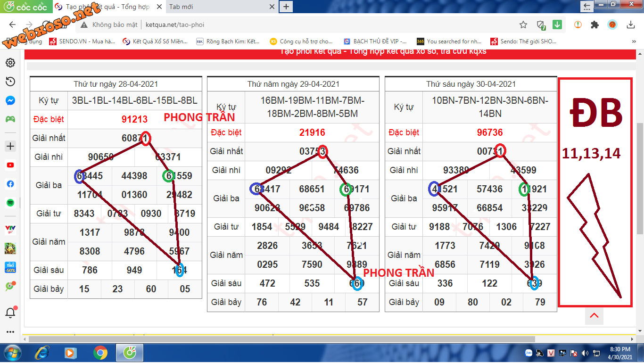644x363 pixels.
Task: Open the notifications bell in the sidebar
Action: (10, 312)
